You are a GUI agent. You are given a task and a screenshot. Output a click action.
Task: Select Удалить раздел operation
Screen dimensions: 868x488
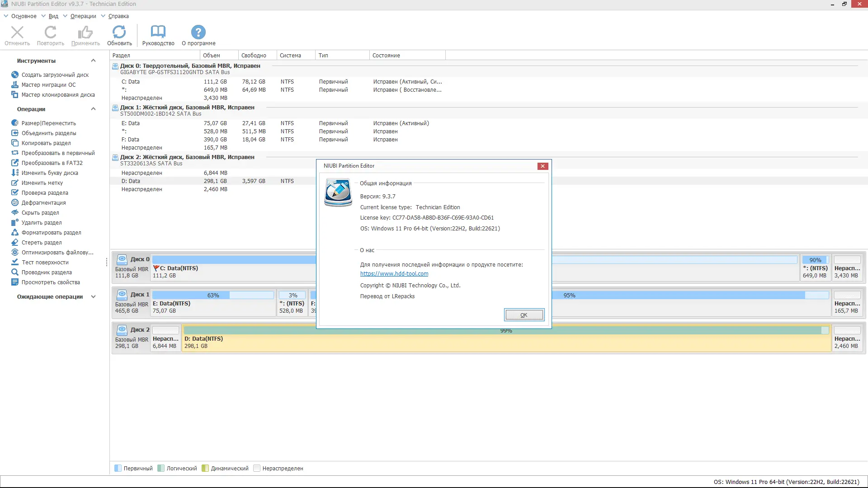[42, 223]
